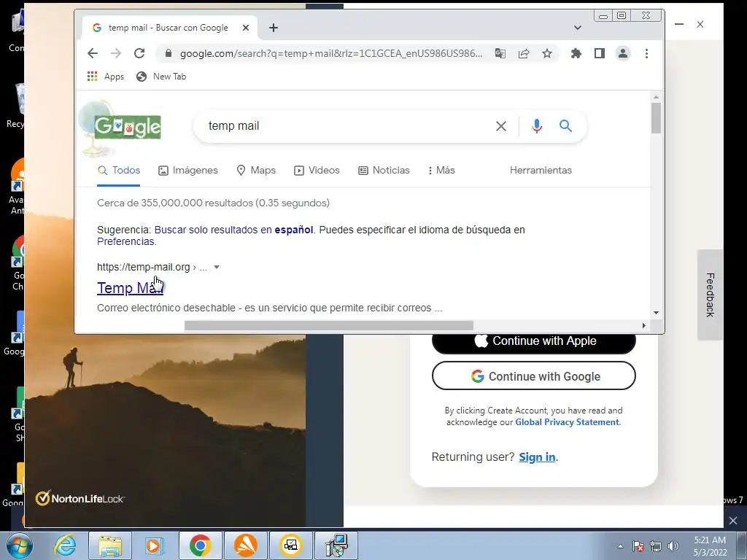Click Continue with Apple in Norton window

(x=533, y=341)
